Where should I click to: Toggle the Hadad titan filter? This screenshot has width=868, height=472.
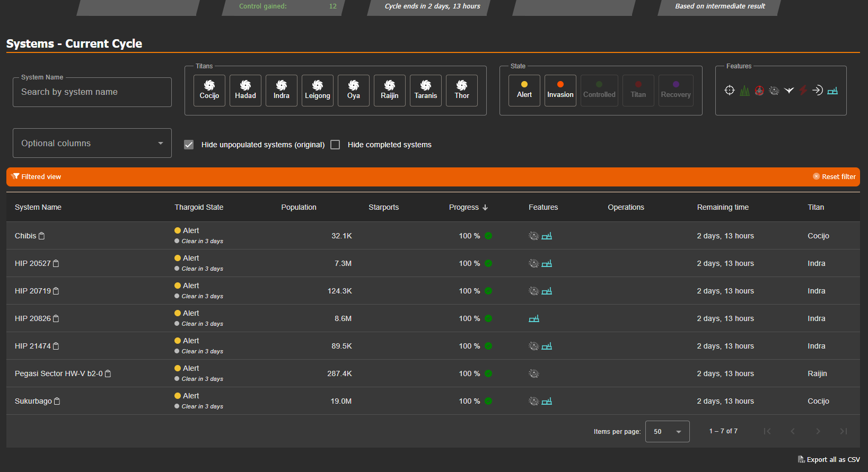coord(246,91)
